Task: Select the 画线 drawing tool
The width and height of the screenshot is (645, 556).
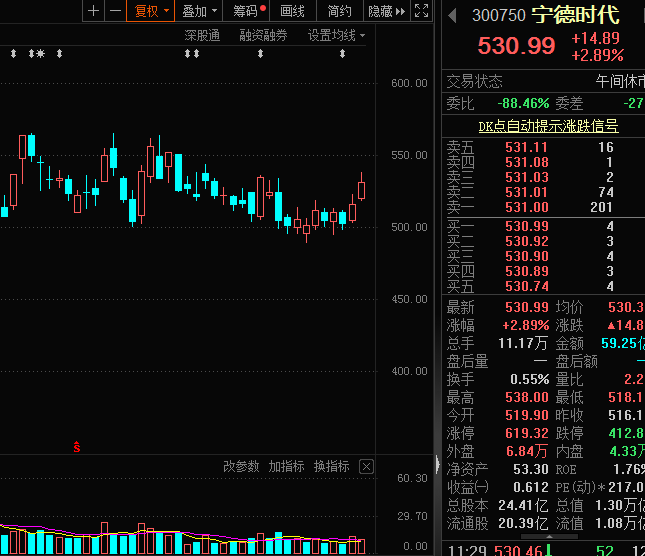Action: pos(292,11)
